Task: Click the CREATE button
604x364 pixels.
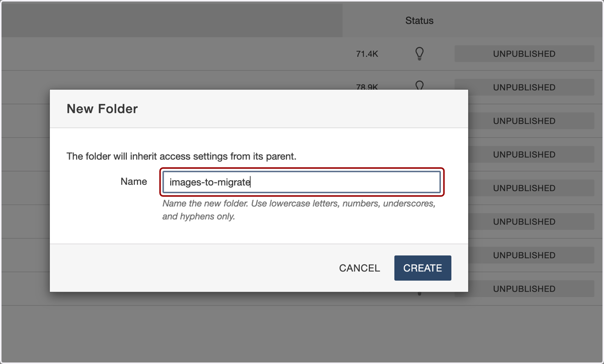Action: pos(423,268)
